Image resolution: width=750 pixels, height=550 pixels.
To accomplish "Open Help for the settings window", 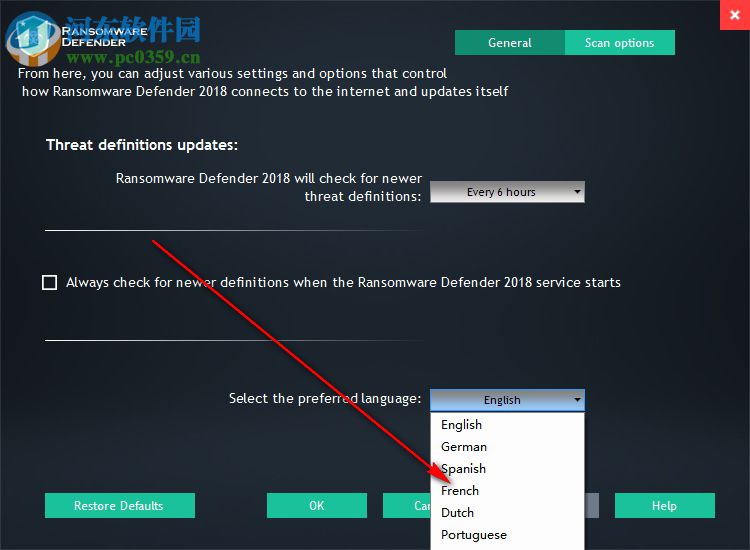I will [664, 506].
